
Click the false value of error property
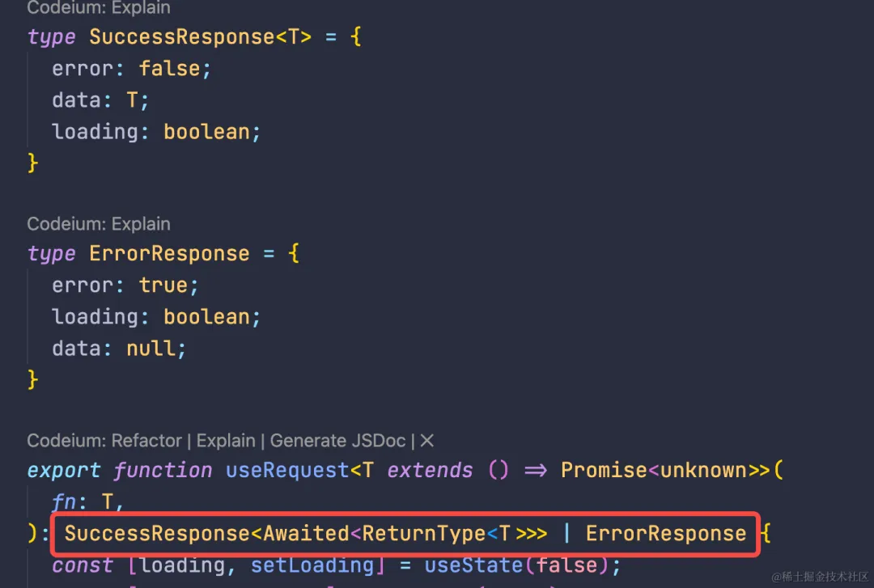tap(169, 69)
